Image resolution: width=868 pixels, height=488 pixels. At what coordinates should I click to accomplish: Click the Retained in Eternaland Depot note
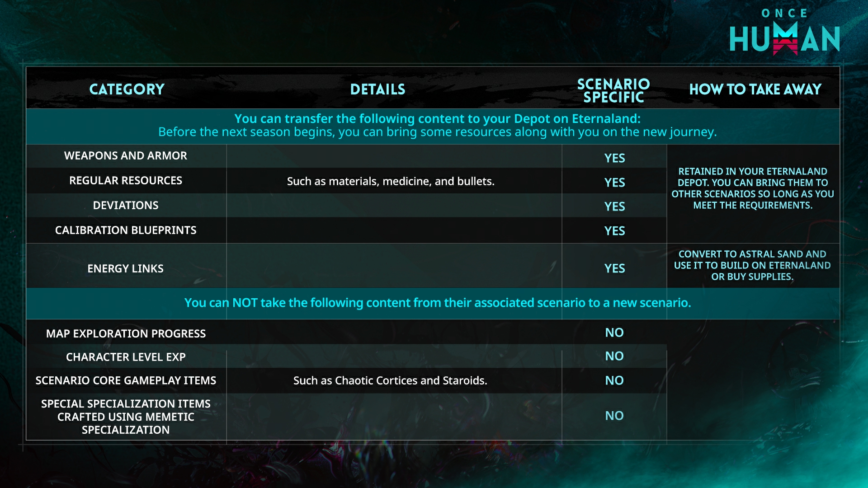pos(753,188)
